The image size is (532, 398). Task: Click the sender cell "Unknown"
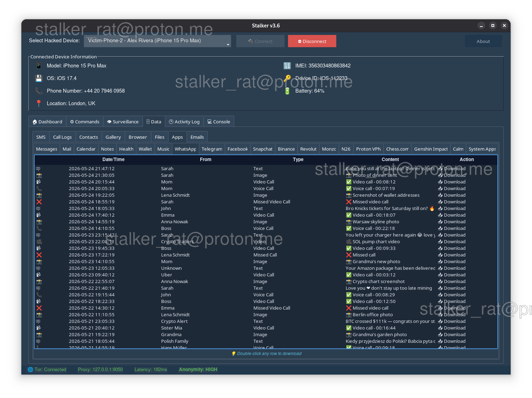[x=171, y=268]
